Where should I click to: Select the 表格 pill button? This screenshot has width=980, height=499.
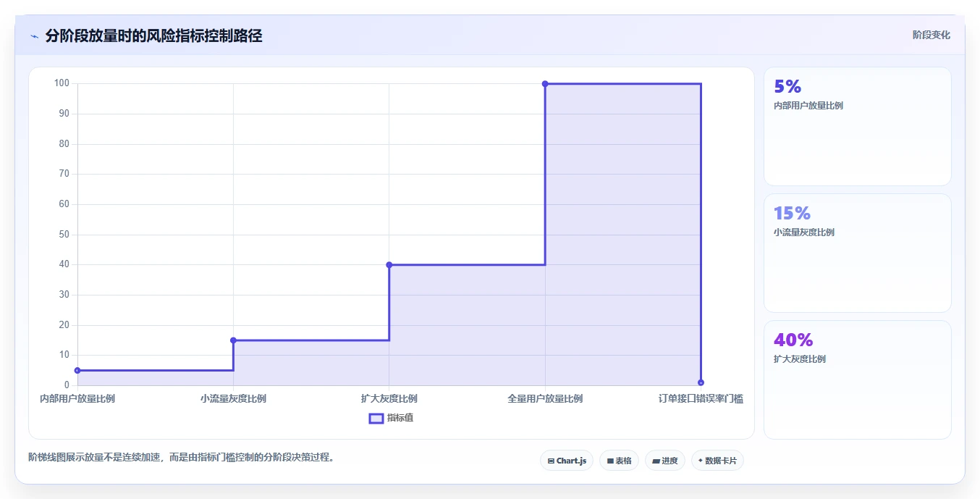point(619,461)
